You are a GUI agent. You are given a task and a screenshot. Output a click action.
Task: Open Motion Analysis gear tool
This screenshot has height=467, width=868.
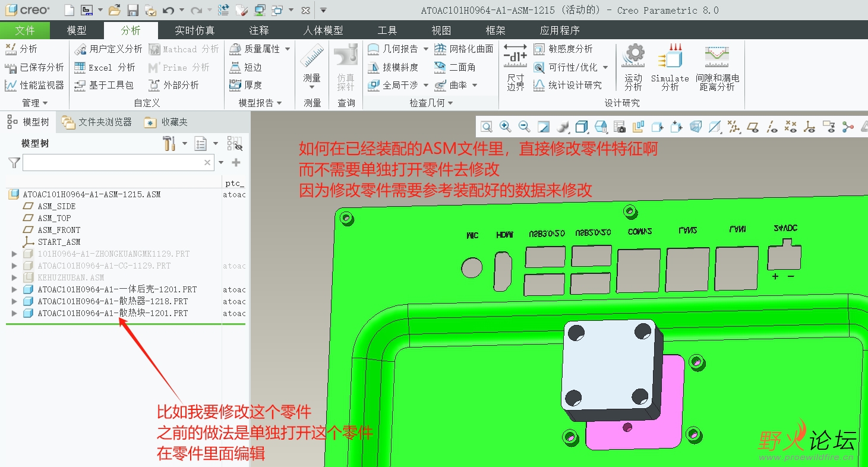633,67
